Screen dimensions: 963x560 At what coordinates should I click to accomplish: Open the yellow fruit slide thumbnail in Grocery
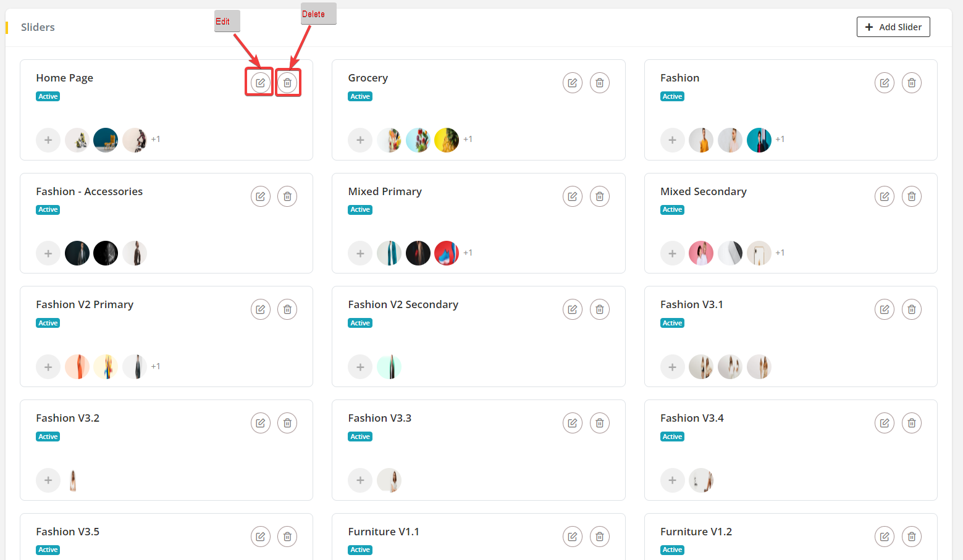click(447, 140)
